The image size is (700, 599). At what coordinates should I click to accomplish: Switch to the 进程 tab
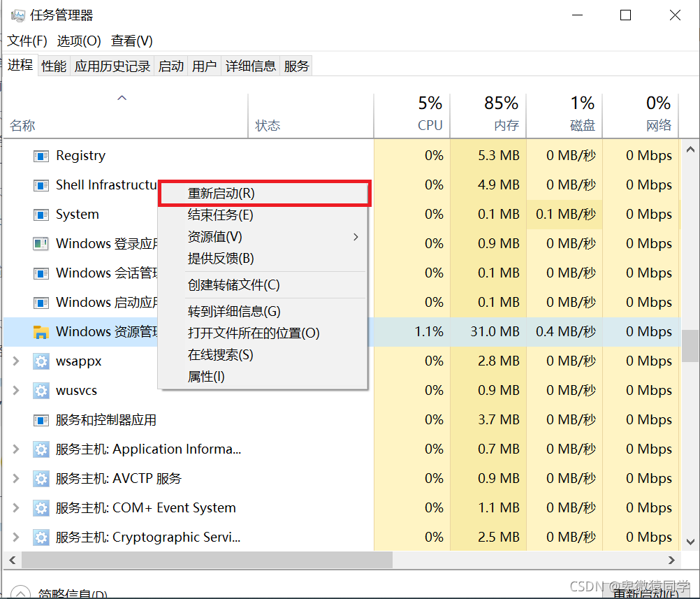coord(20,65)
